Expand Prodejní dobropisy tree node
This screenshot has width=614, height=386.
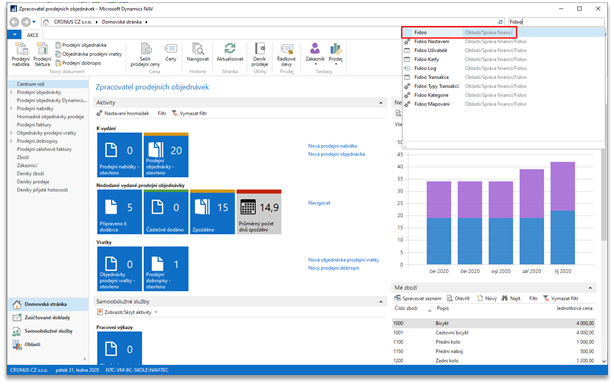[x=11, y=141]
